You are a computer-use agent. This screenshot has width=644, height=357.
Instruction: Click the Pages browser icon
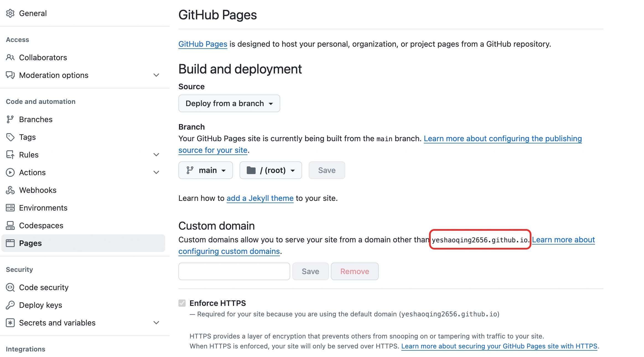[10, 243]
